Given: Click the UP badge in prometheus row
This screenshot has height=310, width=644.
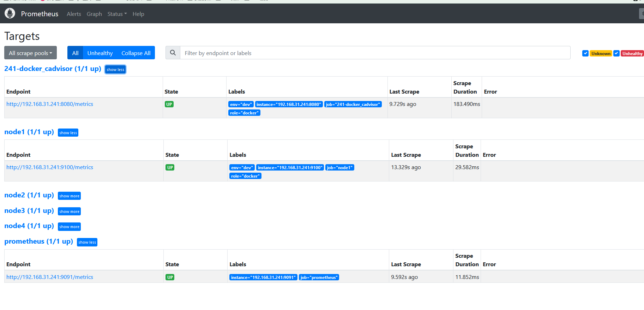Looking at the screenshot, I should point(170,278).
